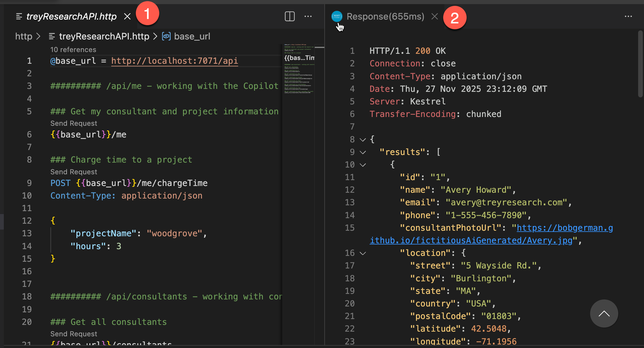The width and height of the screenshot is (644, 348).
Task: Click the REST Client icon on Response tab
Action: click(x=337, y=16)
